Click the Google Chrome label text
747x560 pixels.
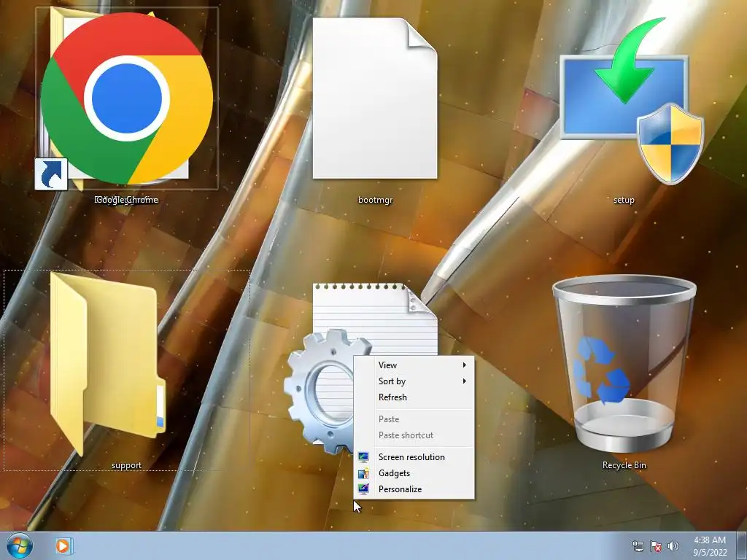click(127, 200)
